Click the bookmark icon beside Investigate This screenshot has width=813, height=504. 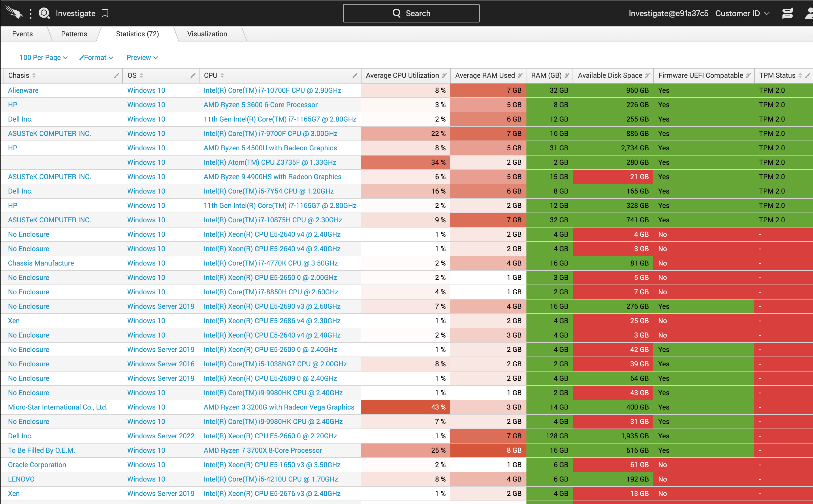point(105,13)
